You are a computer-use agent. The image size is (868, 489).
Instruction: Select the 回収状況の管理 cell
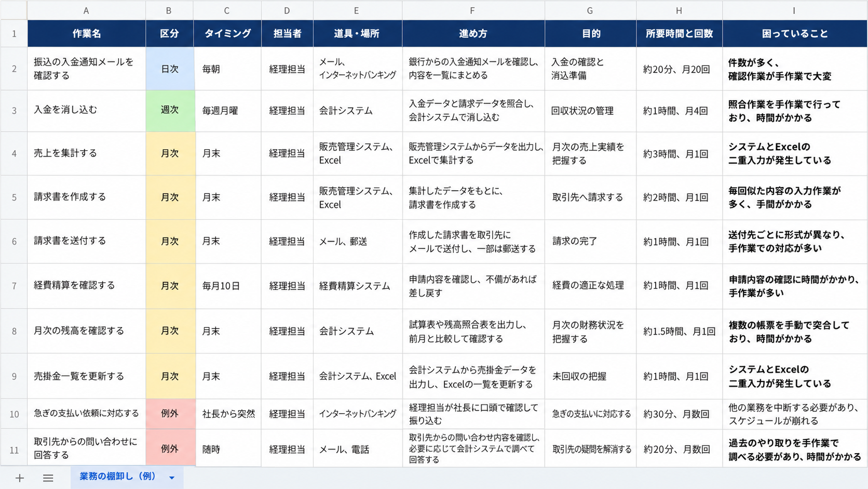pyautogui.click(x=590, y=110)
